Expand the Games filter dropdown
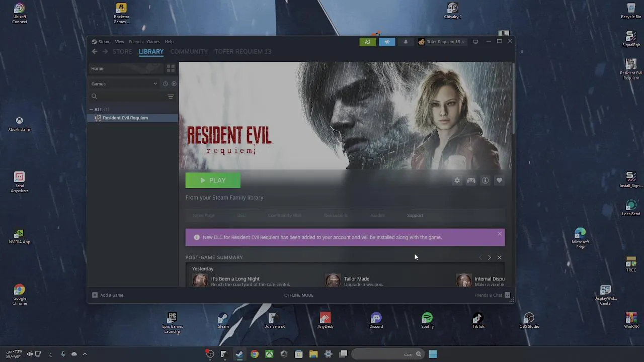 (x=124, y=84)
